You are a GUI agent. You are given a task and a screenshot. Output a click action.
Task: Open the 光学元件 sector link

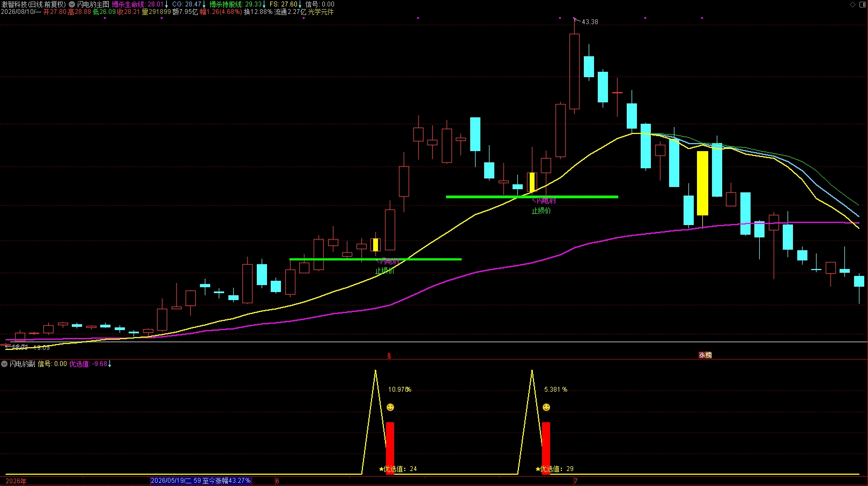pos(321,12)
